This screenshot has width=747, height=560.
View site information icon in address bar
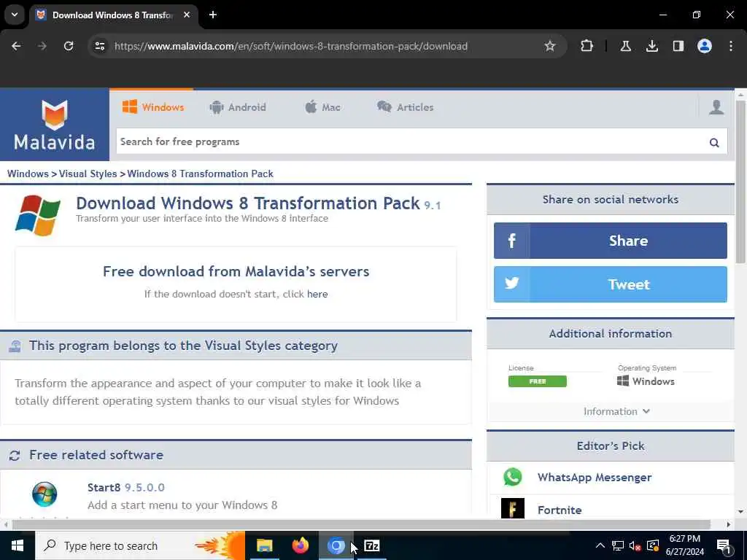tap(100, 46)
